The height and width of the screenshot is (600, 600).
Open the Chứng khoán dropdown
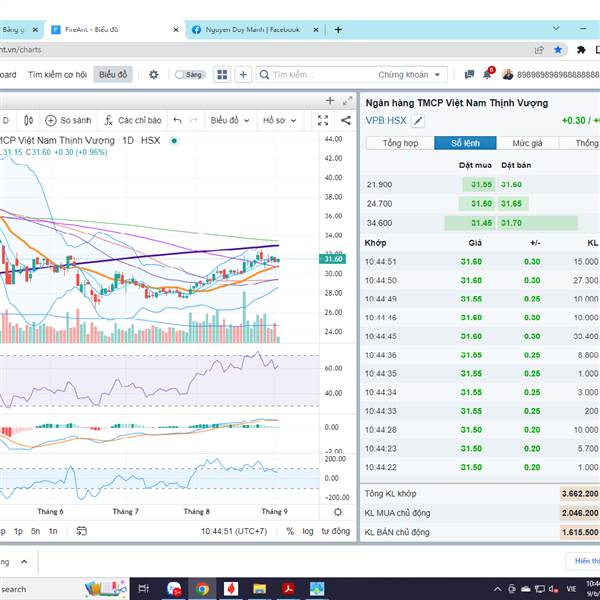(x=409, y=75)
